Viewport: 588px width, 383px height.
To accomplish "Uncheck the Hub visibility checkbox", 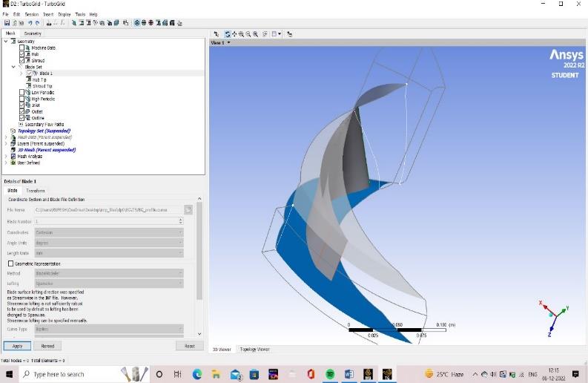I will point(22,54).
